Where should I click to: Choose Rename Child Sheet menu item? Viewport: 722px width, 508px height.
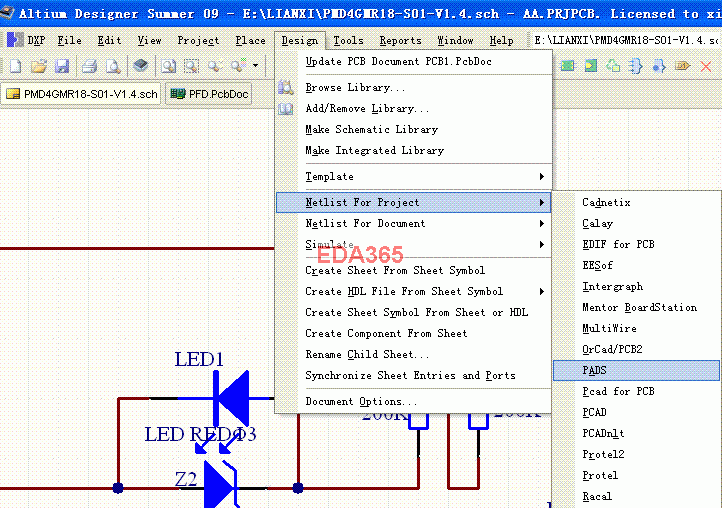[413, 355]
